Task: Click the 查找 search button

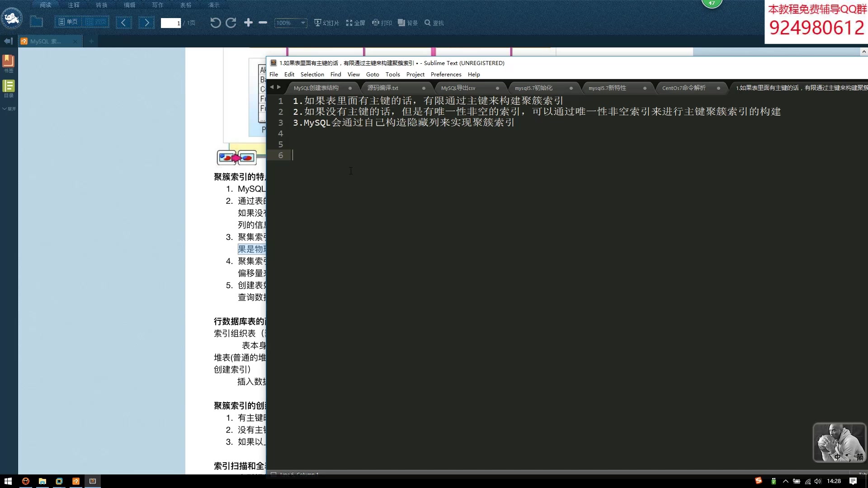Action: tap(434, 23)
